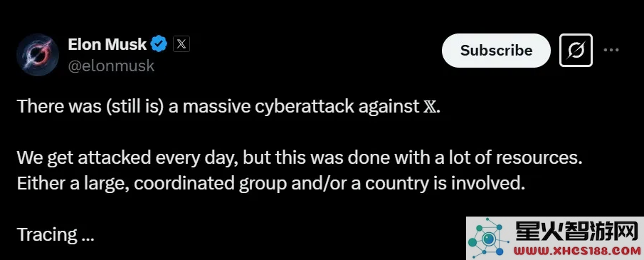Click the 星火智游网 watermark text
The image size is (644, 260).
pos(578,232)
